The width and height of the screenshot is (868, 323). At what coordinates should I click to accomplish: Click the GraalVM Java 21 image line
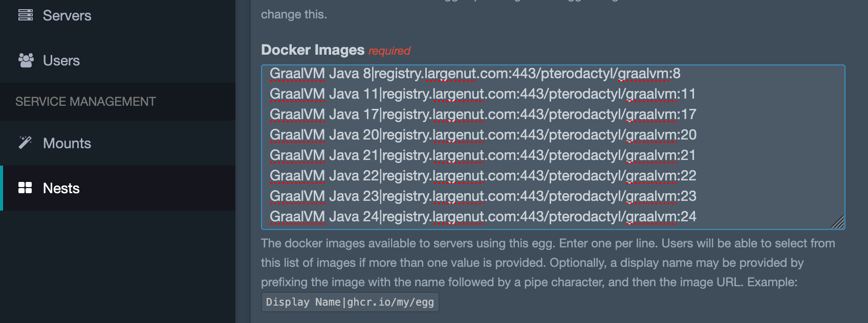(x=483, y=155)
